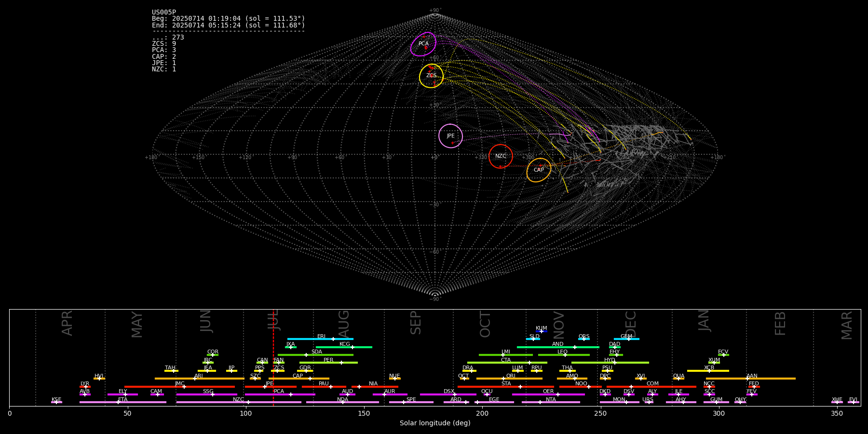Click the CTA shower bar on the timeline
Image resolution: width=868 pixels, height=434 pixels.
507,363
